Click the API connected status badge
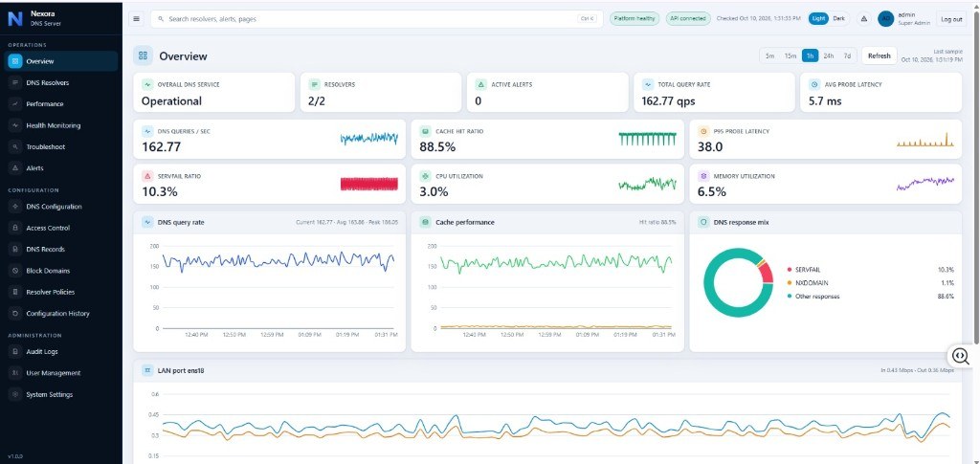The image size is (980, 464). (688, 19)
